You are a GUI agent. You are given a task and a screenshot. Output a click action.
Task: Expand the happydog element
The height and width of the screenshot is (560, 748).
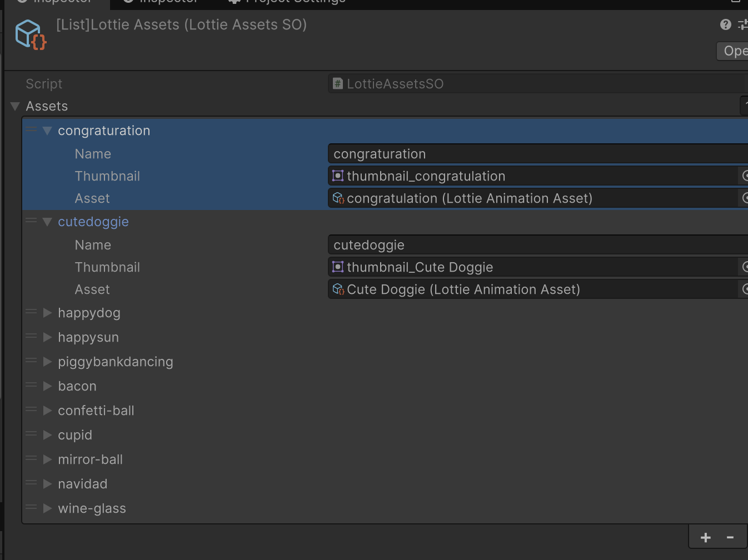click(47, 313)
